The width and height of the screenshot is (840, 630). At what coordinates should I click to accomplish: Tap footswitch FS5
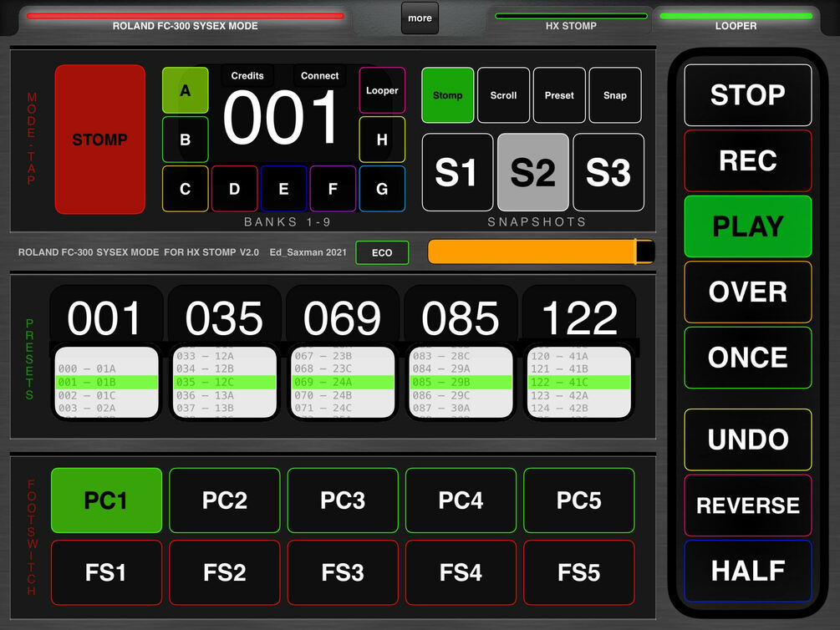pos(579,572)
